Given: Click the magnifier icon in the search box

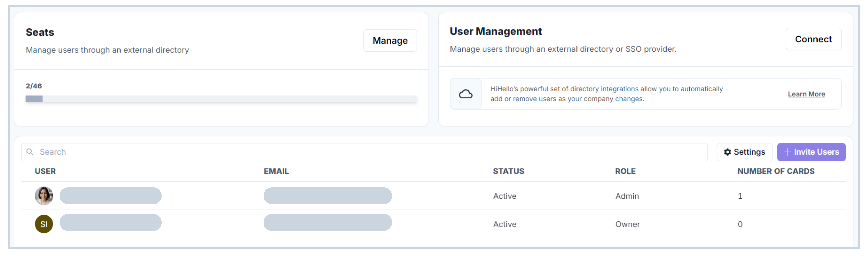Looking at the screenshot, I should 30,152.
